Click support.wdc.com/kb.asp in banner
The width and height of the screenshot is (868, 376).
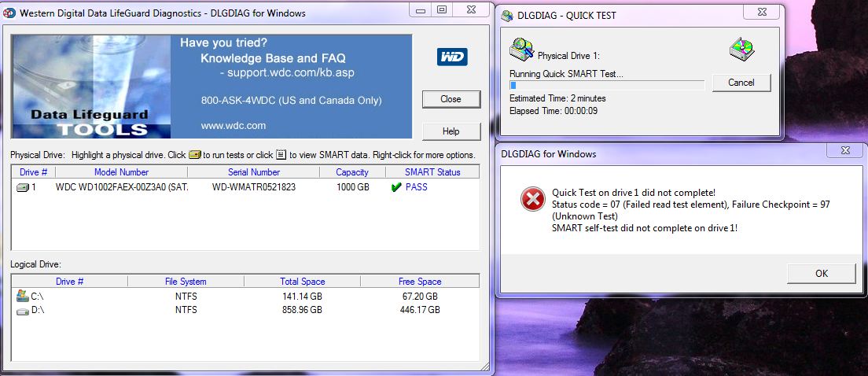[x=291, y=72]
